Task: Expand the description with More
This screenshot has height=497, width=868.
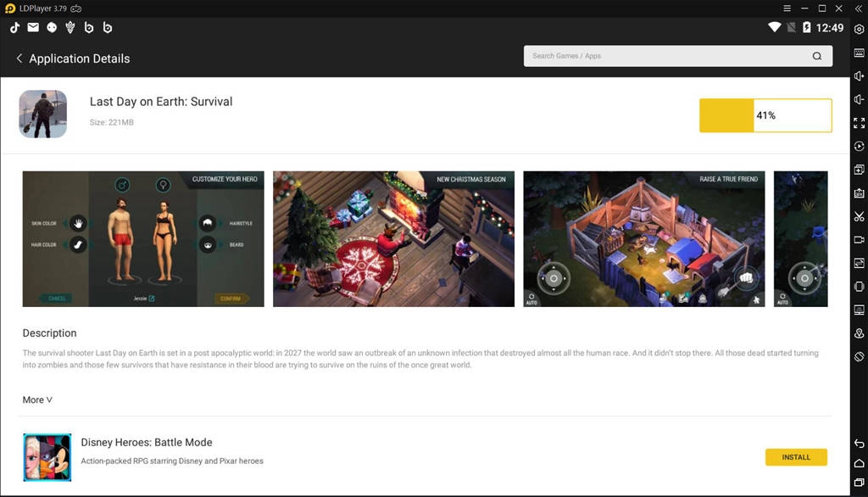Action: point(37,399)
